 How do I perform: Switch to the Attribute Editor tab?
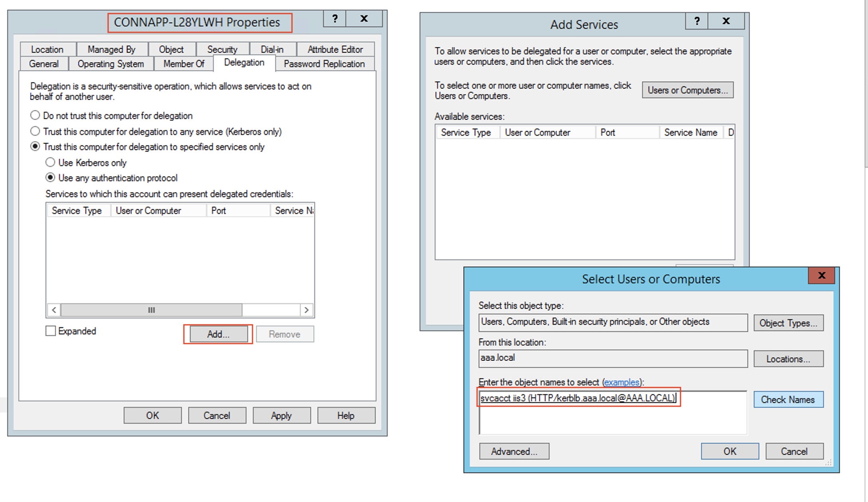(335, 49)
